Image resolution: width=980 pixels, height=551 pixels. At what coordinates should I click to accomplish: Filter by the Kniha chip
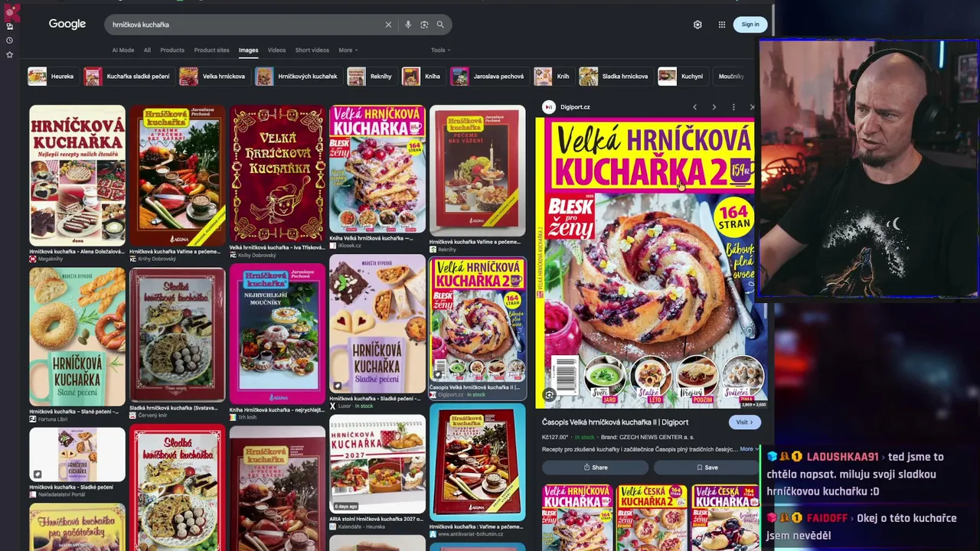[422, 77]
